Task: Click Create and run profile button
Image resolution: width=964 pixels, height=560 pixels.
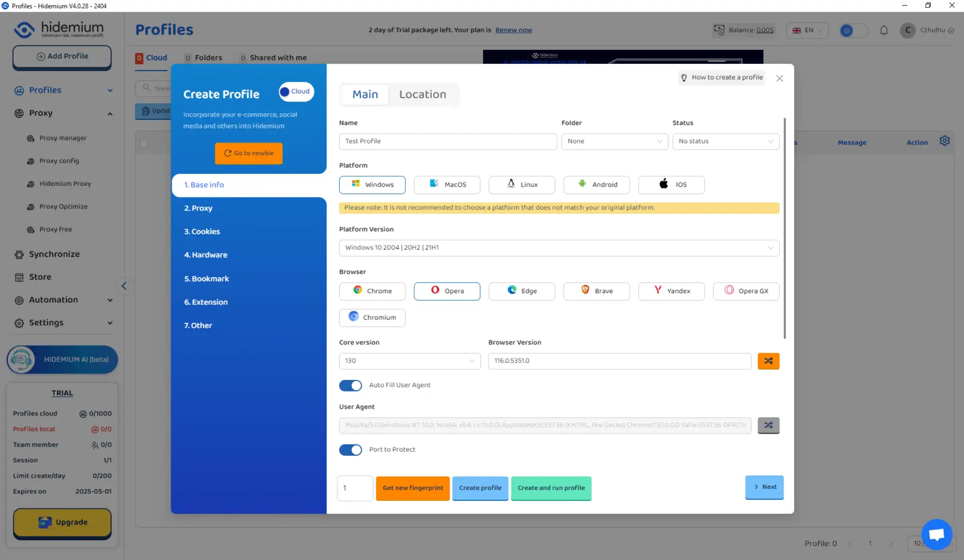Action: (551, 488)
